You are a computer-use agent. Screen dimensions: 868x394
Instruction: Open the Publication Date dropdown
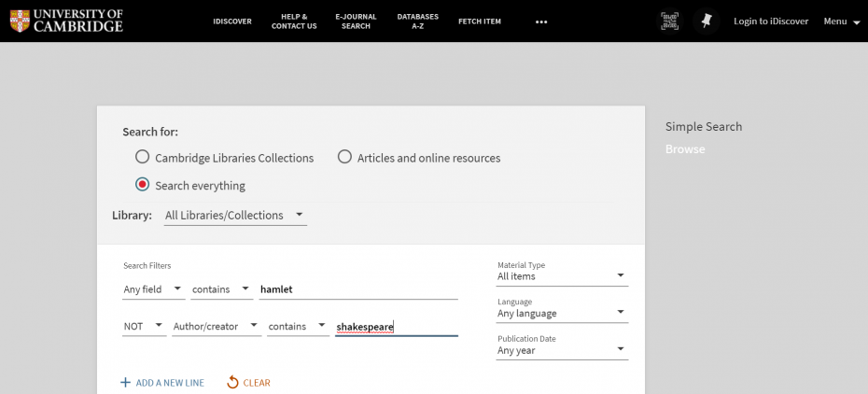tap(561, 351)
